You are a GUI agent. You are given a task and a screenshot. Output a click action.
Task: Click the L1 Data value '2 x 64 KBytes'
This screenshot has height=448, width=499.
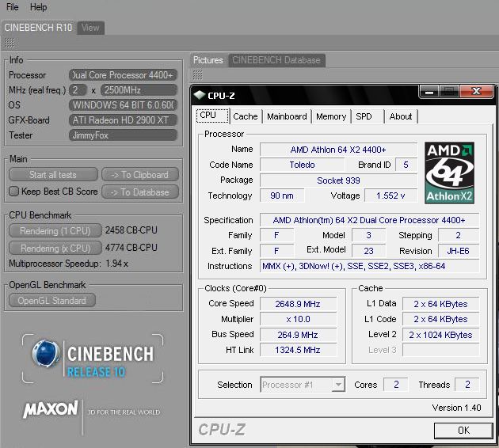[440, 304]
